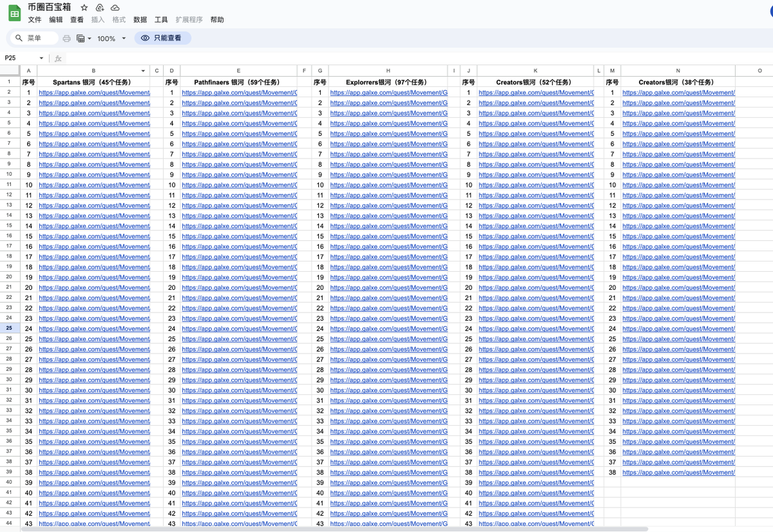Click the 只能查看 view-only button
The height and width of the screenshot is (532, 773).
coord(162,38)
